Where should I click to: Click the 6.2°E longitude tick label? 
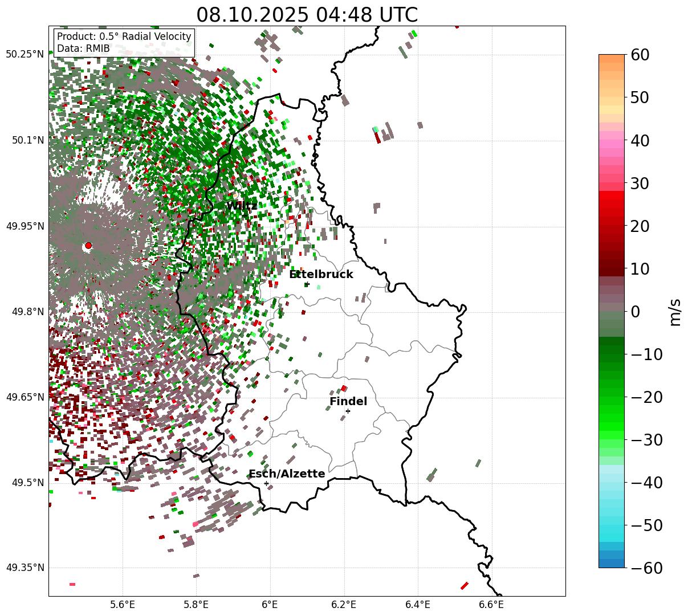pos(344,604)
